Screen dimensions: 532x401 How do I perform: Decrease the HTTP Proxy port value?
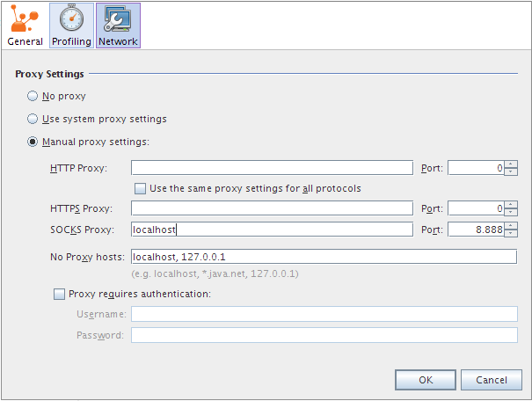coord(511,171)
